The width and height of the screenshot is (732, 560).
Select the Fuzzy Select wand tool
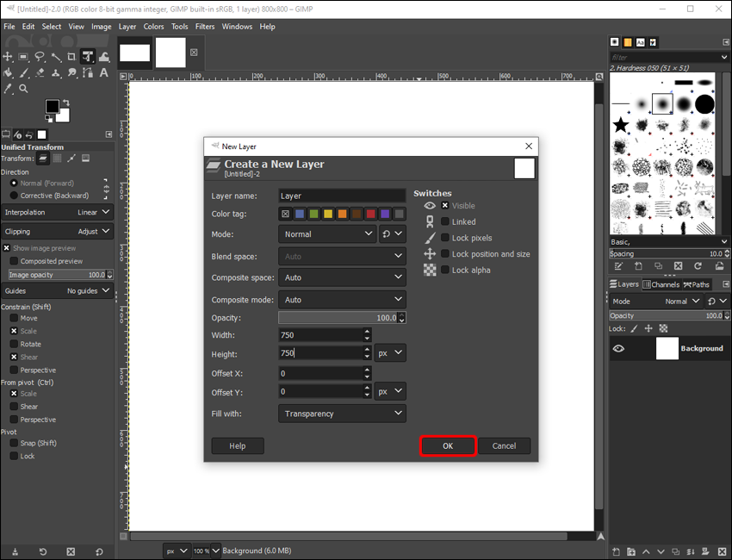coord(56,57)
